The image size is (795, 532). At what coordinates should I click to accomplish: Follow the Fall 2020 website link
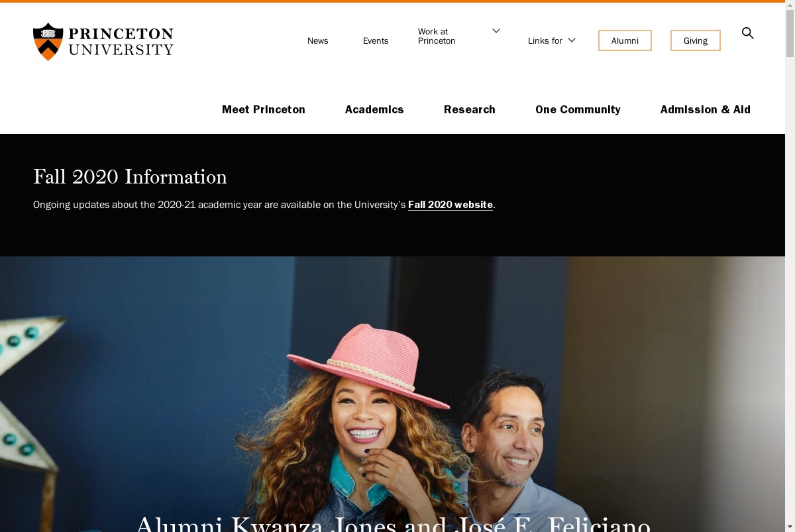[450, 205]
